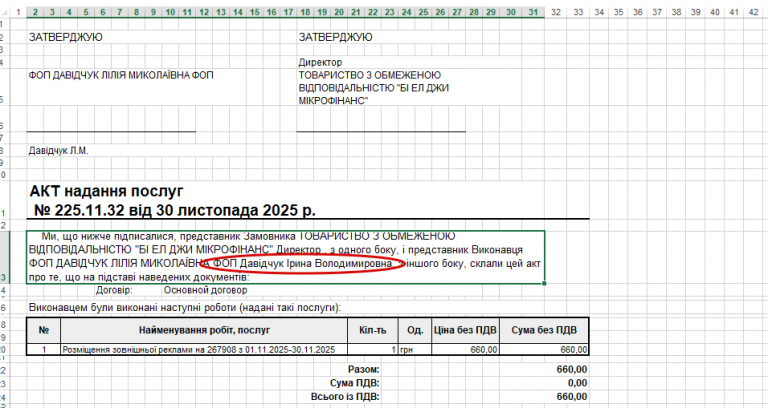The width and height of the screenshot is (768, 408).
Task: Select column 33 header
Action: point(578,12)
